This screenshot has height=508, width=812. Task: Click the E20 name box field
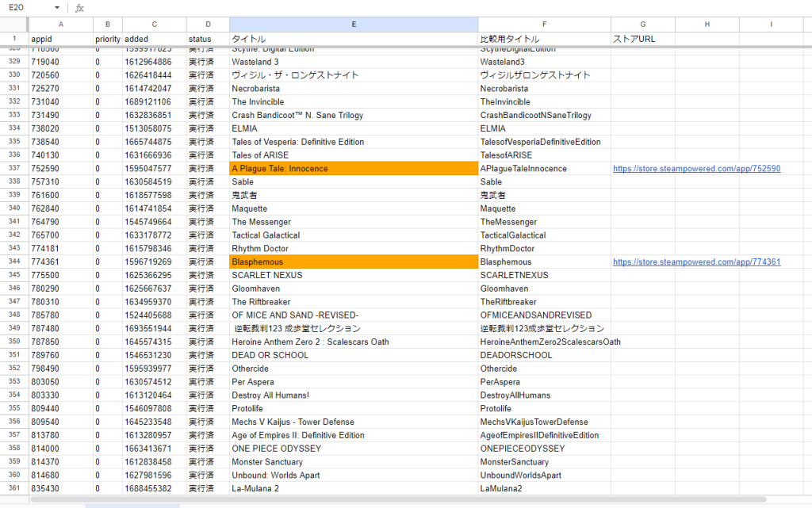[24, 8]
